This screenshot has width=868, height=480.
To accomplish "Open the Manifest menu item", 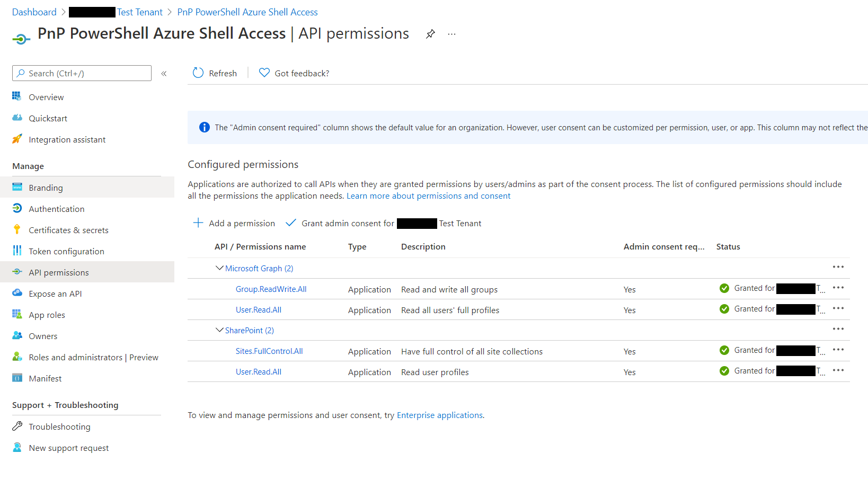I will [45, 378].
